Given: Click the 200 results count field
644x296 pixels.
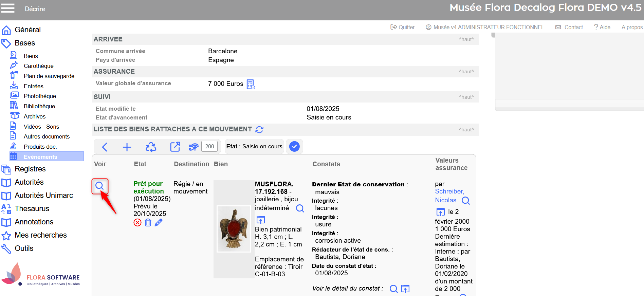Looking at the screenshot, I should [209, 146].
